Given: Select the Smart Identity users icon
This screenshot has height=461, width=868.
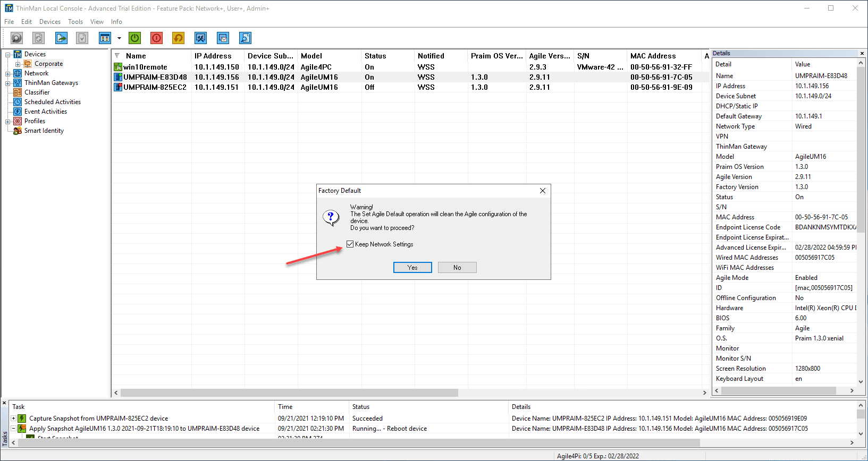Looking at the screenshot, I should click(x=18, y=131).
